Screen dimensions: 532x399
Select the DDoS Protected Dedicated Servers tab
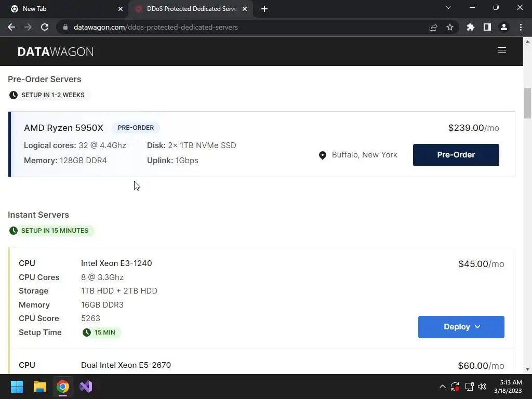coord(191,9)
